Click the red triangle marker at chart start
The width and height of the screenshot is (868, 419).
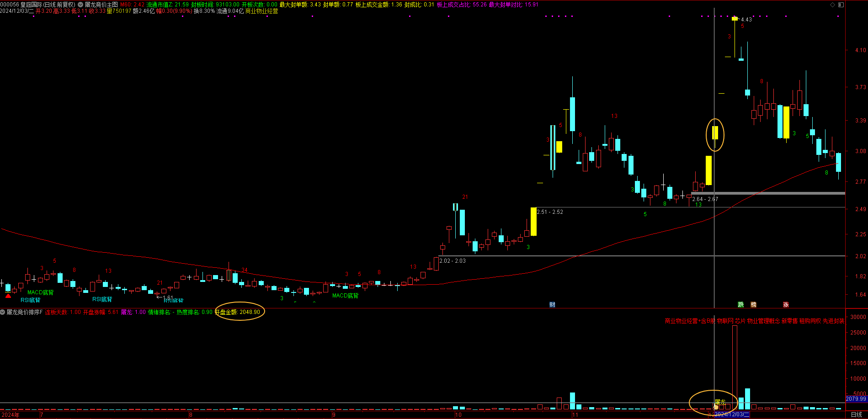coord(8,296)
